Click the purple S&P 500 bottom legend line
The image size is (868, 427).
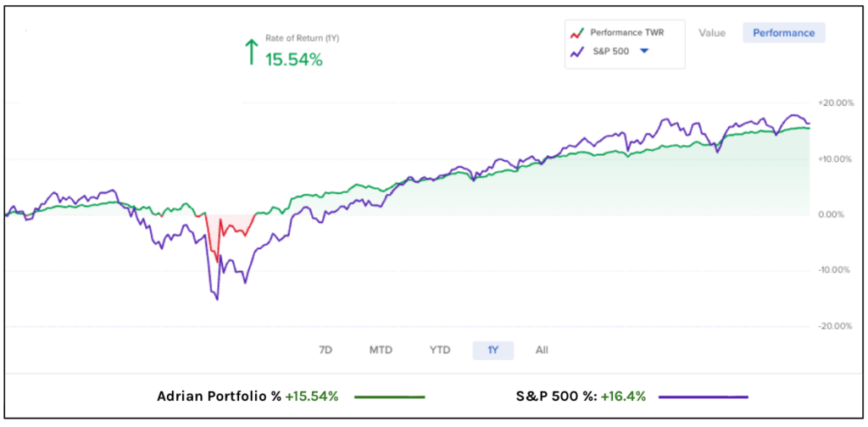coord(704,396)
